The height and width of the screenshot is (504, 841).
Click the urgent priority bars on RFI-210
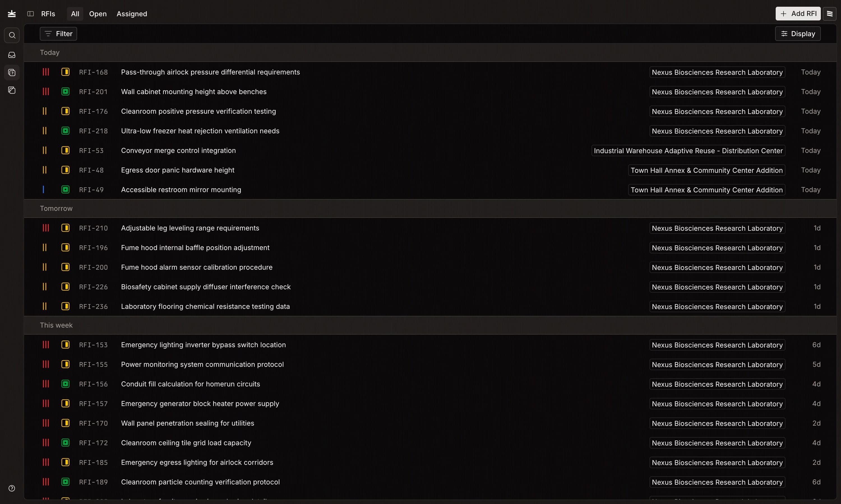point(46,228)
